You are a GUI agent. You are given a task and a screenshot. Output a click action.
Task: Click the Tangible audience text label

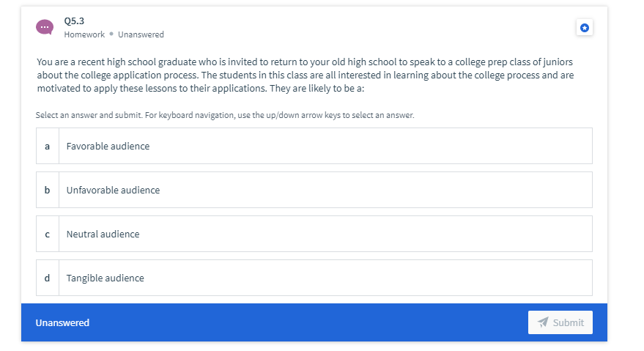[106, 278]
